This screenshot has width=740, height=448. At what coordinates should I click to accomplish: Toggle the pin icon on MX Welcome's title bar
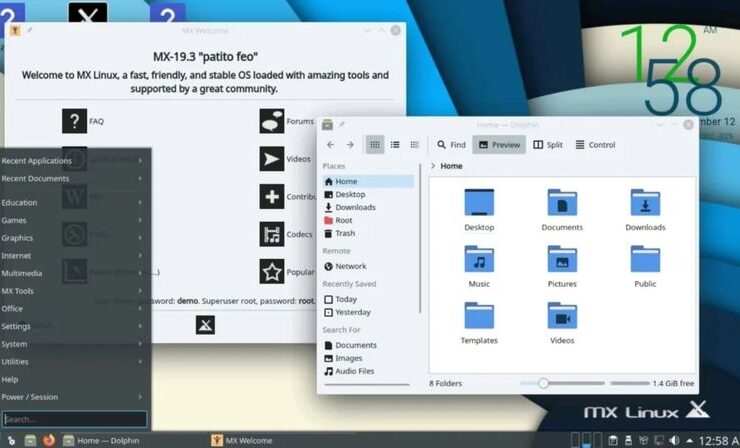tap(29, 30)
